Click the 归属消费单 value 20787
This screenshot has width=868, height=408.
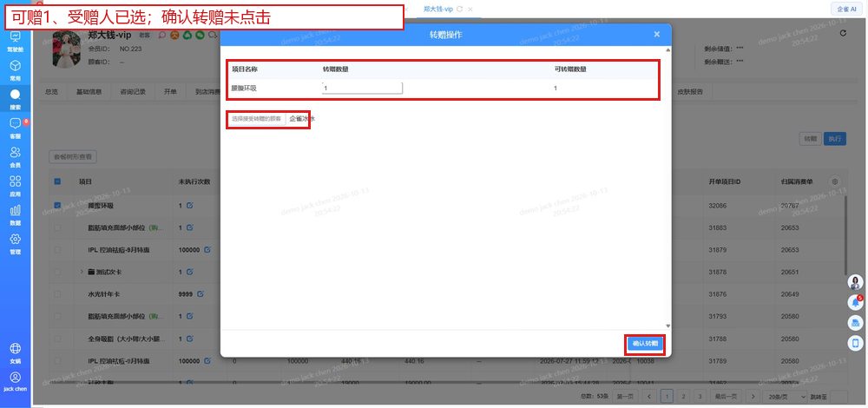789,206
